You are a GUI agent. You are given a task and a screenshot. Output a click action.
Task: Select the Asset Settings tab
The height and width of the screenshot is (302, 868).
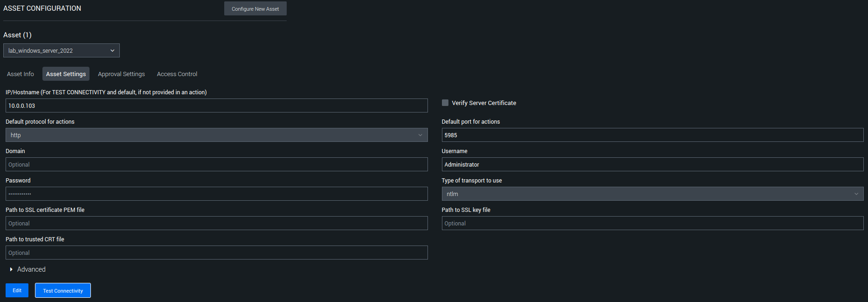66,74
